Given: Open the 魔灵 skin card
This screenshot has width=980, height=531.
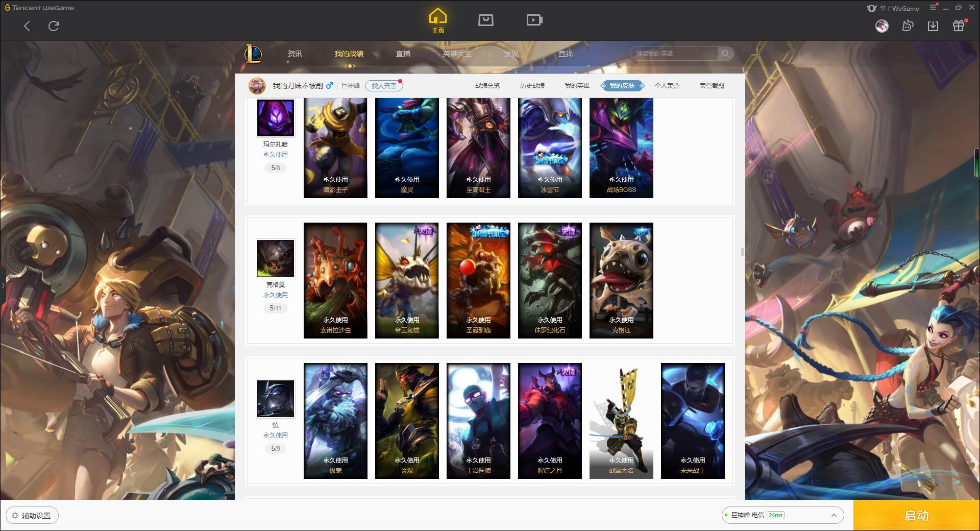Looking at the screenshot, I should click(x=407, y=148).
